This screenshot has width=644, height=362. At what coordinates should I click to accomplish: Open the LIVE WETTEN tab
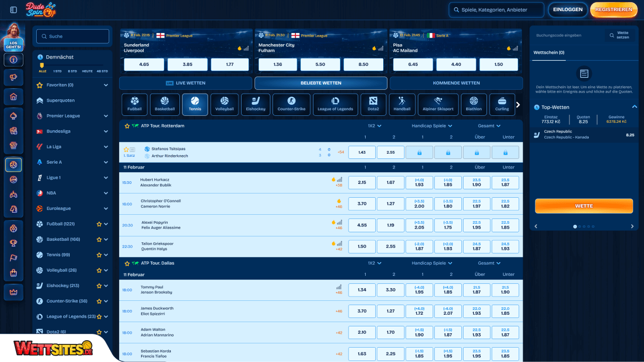[x=185, y=83]
